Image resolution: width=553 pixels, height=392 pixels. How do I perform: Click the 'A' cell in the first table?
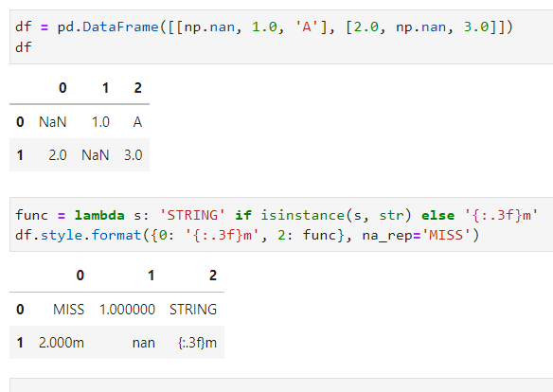[137, 122]
